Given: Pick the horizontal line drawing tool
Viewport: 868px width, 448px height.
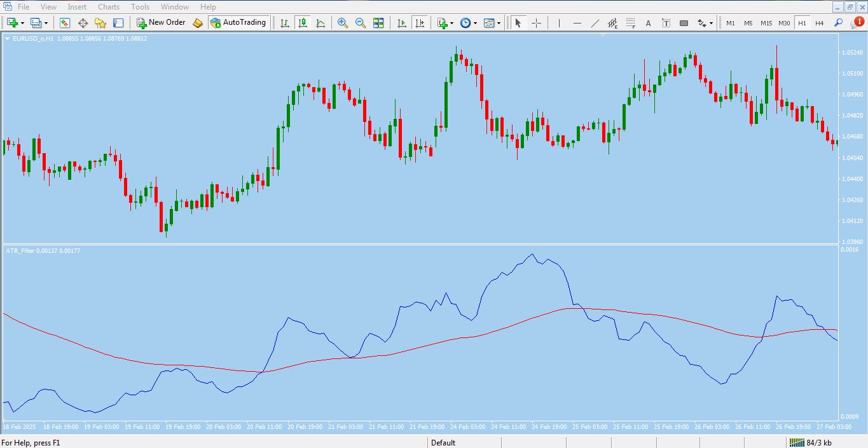Looking at the screenshot, I should [577, 23].
